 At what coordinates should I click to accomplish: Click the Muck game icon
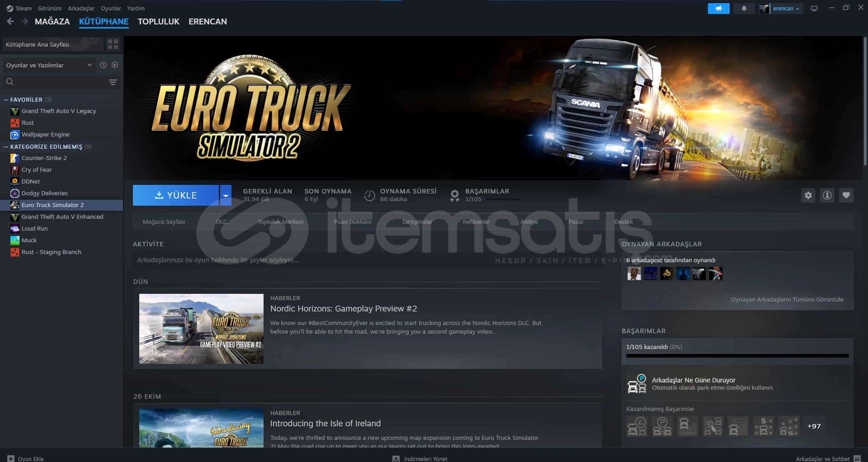click(x=15, y=240)
